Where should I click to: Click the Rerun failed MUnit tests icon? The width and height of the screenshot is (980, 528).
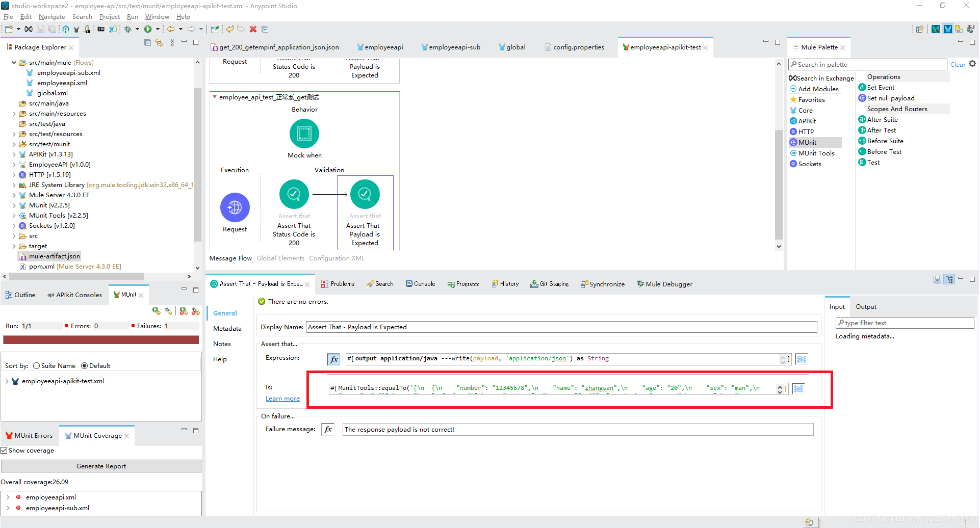point(184,311)
